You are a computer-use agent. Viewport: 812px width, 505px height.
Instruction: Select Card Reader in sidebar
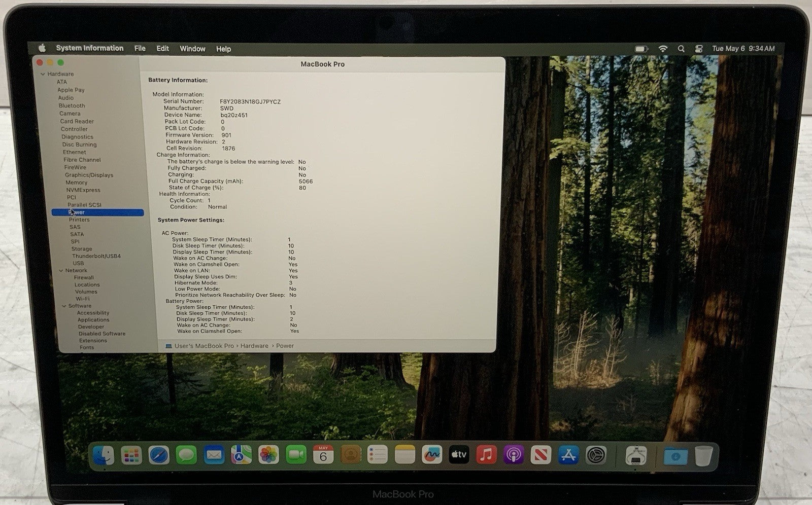coord(77,121)
